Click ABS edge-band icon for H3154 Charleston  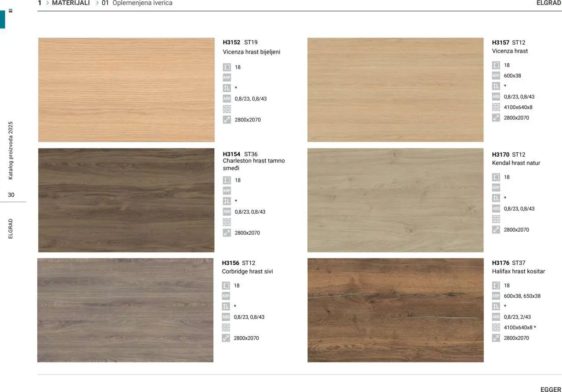227,212
